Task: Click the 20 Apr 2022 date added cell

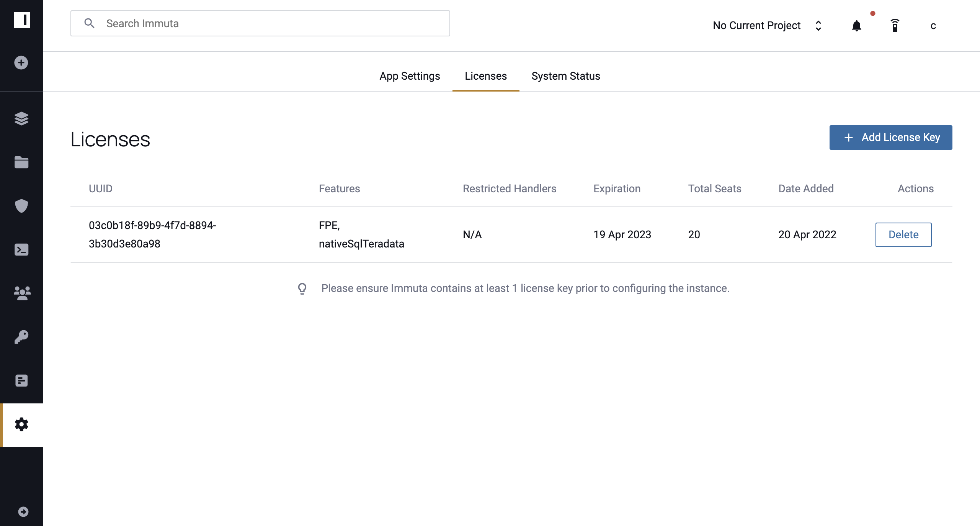Action: click(x=807, y=234)
